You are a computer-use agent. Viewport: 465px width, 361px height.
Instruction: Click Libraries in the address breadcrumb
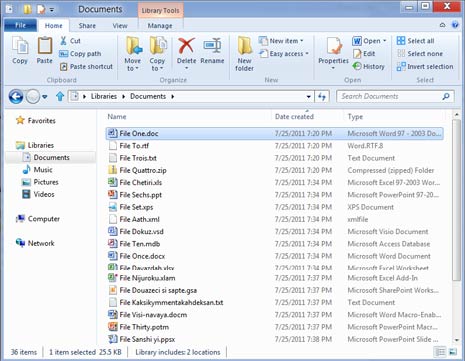tap(104, 97)
